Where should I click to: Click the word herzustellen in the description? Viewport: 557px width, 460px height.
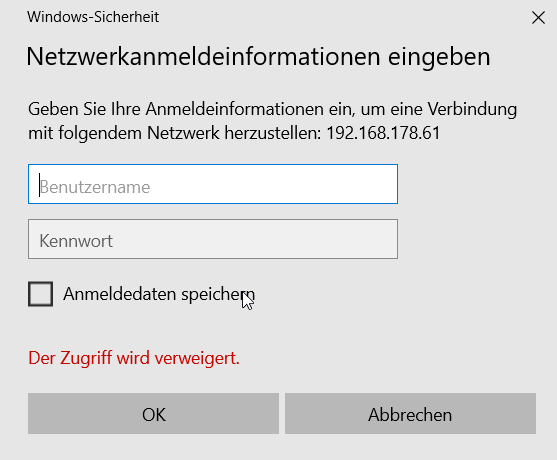273,133
